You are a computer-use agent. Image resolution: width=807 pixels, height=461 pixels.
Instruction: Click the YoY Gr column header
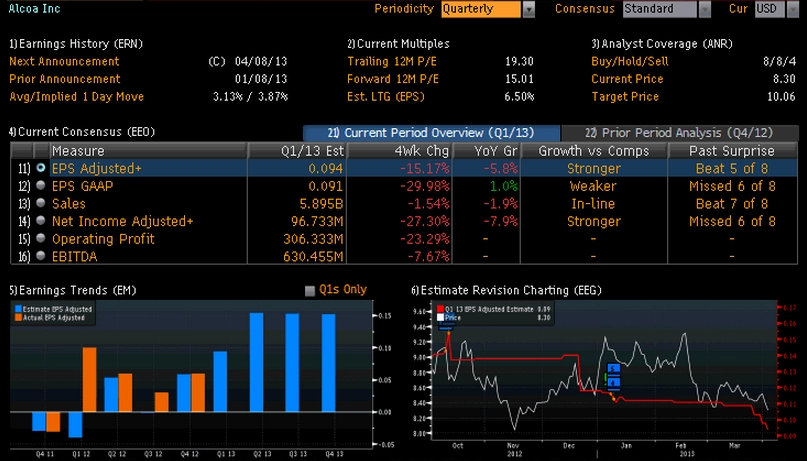(x=486, y=151)
